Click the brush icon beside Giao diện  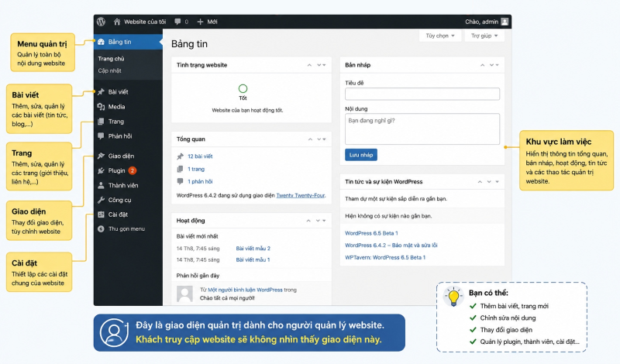(x=102, y=156)
